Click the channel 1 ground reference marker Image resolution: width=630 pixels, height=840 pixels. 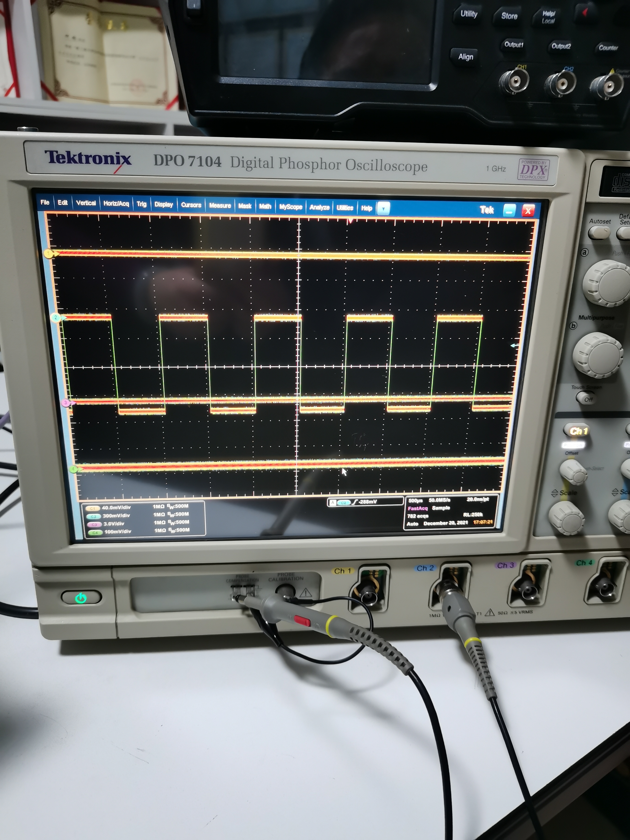coord(49,253)
